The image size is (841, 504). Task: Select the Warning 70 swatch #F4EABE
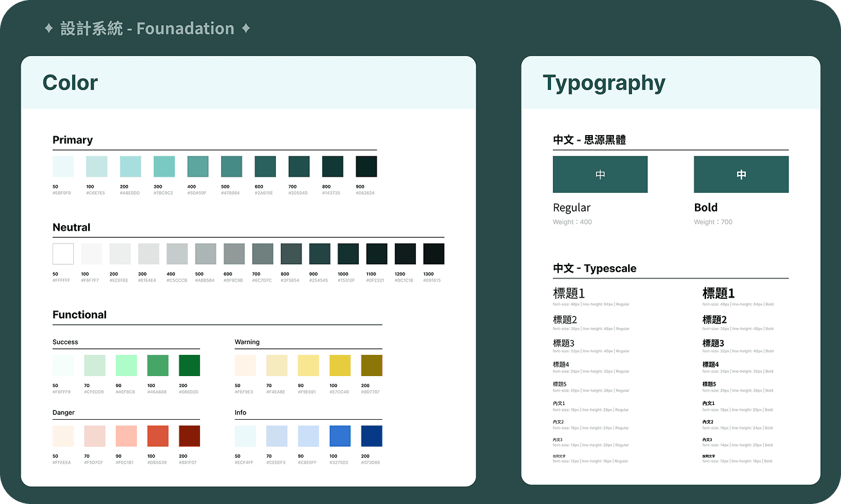[276, 366]
